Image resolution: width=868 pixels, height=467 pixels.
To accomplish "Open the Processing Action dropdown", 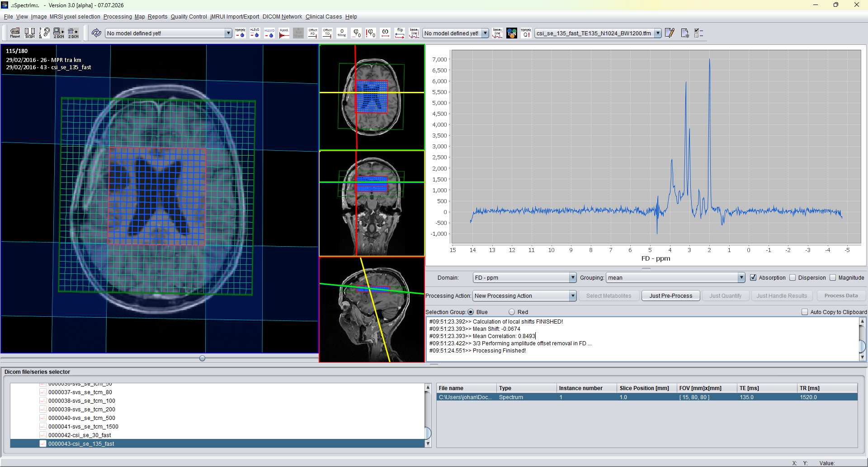I will (x=524, y=295).
